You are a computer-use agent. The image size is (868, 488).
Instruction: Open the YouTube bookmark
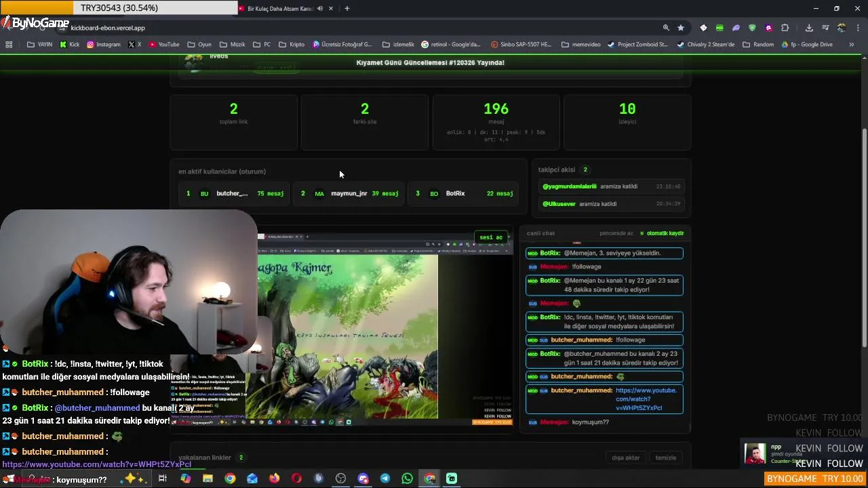(164, 45)
